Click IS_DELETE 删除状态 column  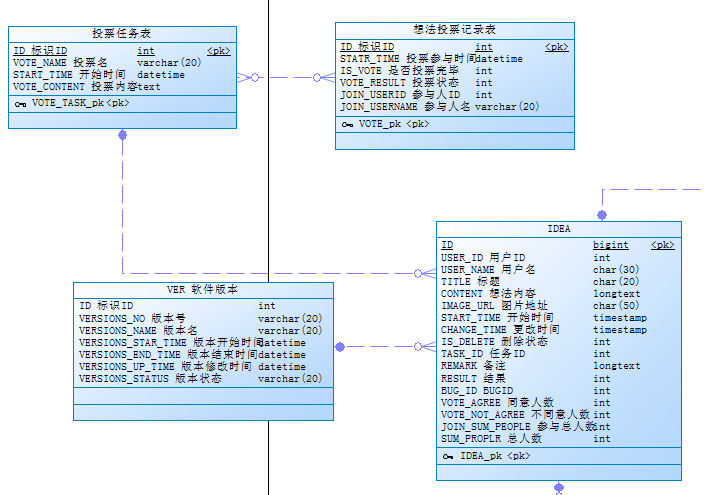[494, 342]
